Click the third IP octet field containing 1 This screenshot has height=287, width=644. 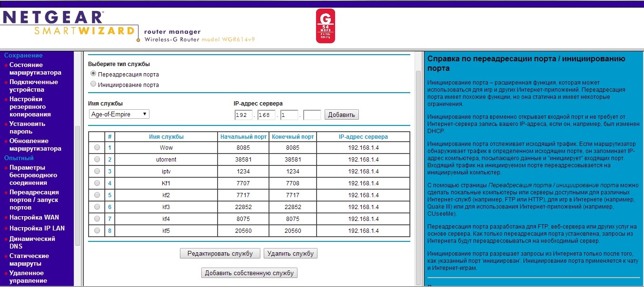tap(289, 115)
